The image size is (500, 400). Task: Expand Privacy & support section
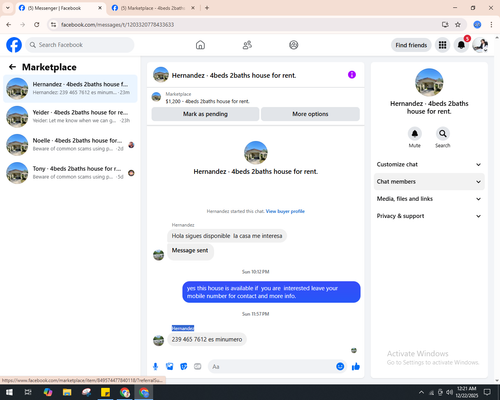tap(429, 216)
